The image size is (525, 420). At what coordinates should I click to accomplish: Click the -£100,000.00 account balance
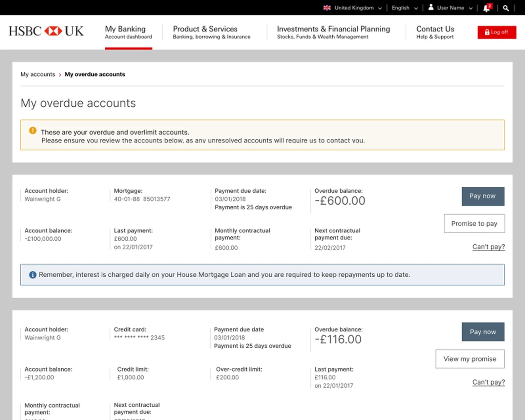pyautogui.click(x=43, y=239)
